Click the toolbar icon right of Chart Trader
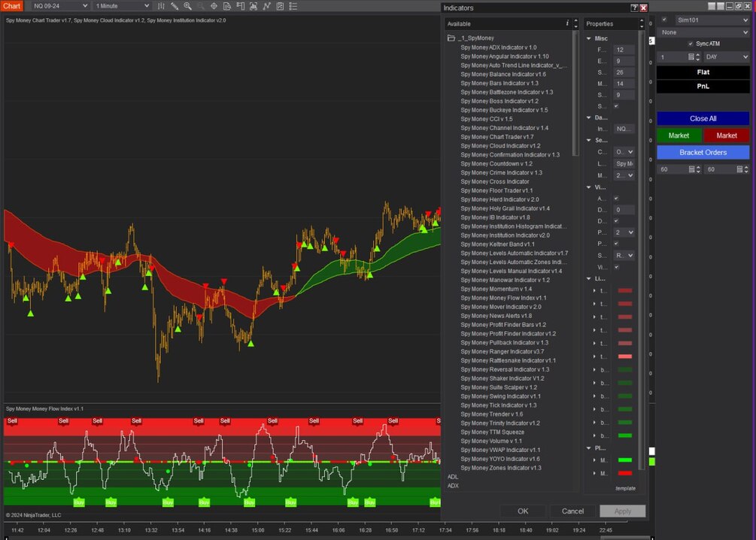Image resolution: width=756 pixels, height=540 pixels. 254,6
